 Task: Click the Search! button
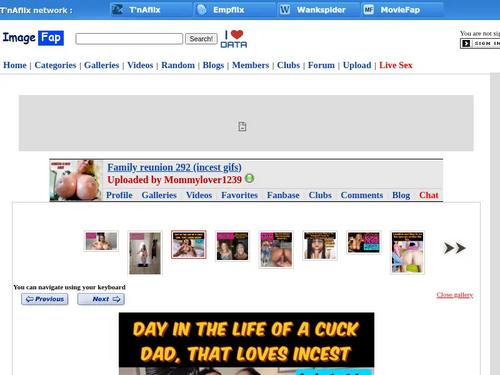tap(201, 39)
